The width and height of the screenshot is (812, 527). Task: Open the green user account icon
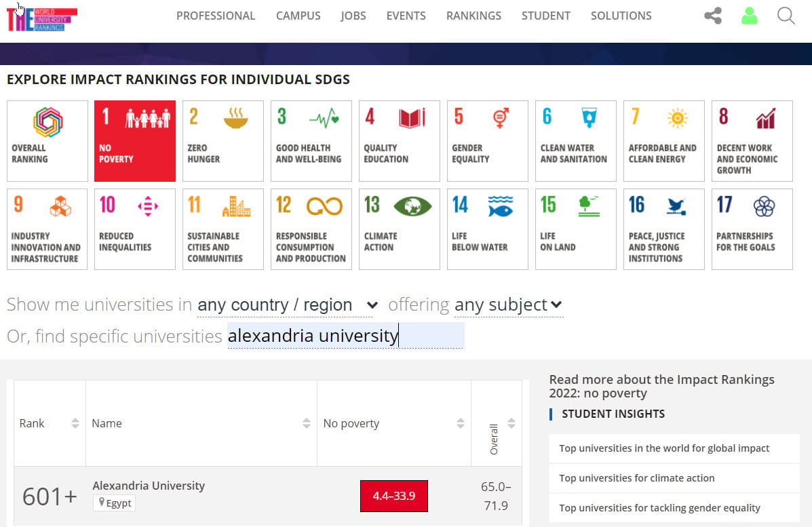coord(749,16)
